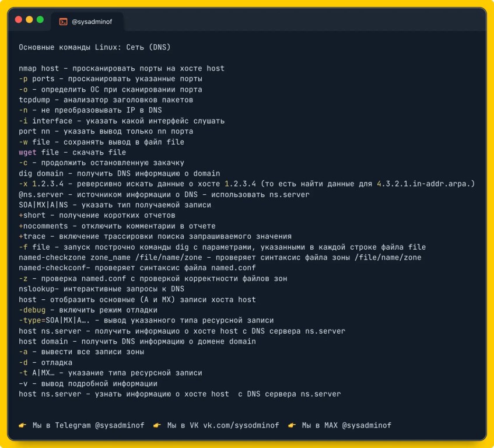Click the heading "Основные команды Linux: Сеть (DNS)"
Viewport: 494px width, 448px height.
pyautogui.click(x=94, y=47)
